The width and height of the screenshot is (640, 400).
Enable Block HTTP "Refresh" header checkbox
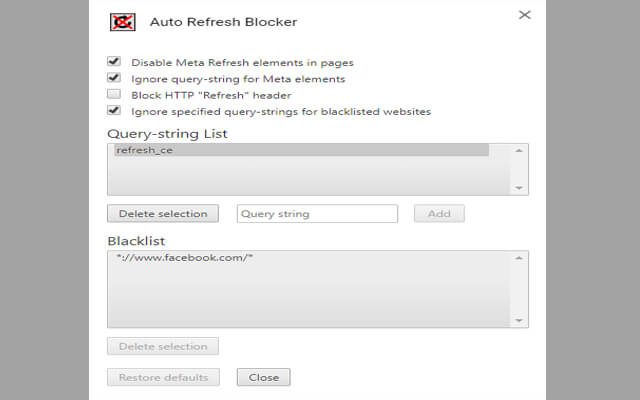114,94
